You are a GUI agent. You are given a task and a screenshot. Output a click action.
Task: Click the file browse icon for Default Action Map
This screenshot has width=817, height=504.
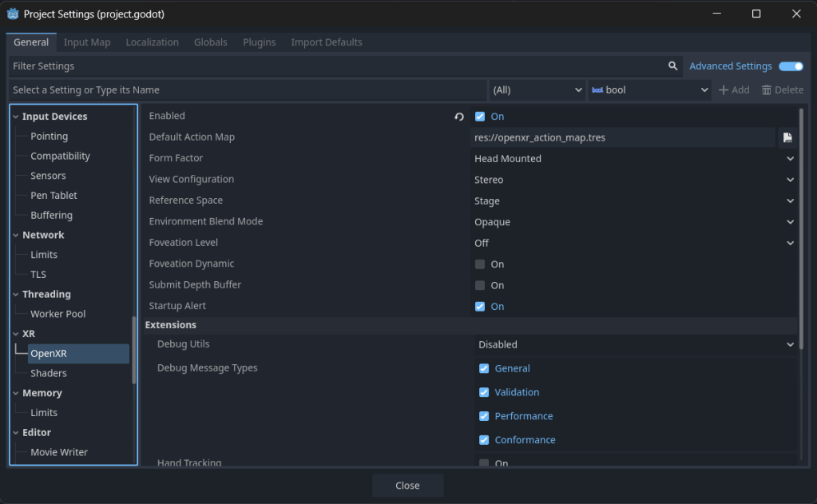[x=787, y=137]
